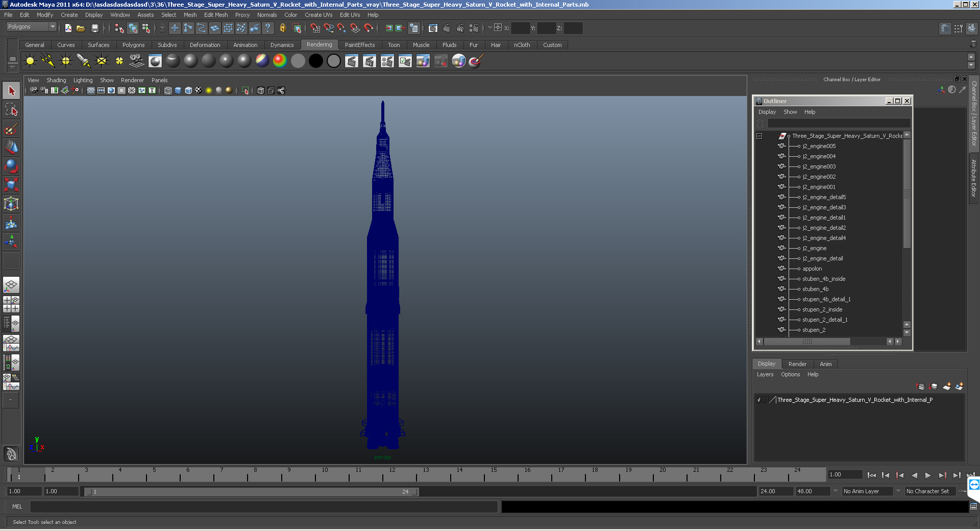Activate the Lasso select tool
The width and height of the screenshot is (980, 531).
(x=11, y=110)
